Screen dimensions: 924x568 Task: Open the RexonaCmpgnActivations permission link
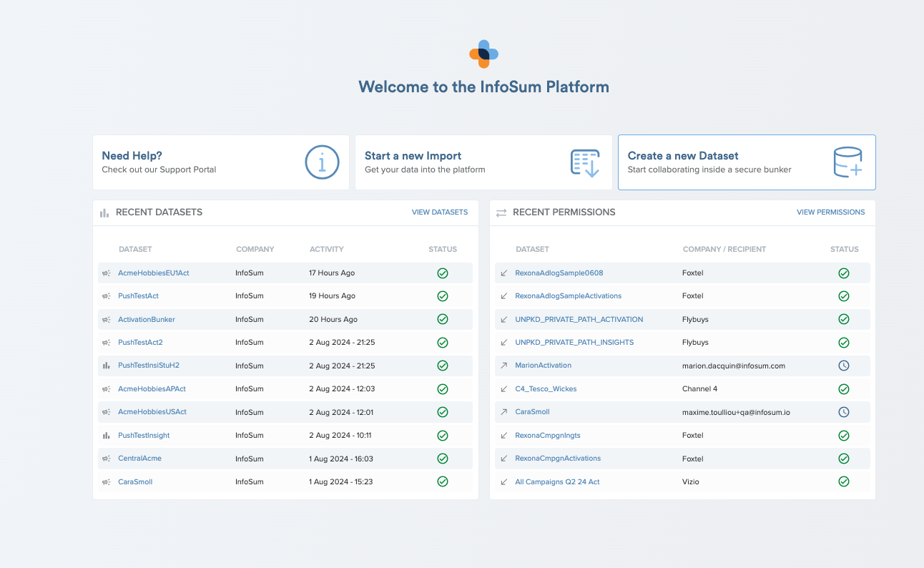coord(558,459)
